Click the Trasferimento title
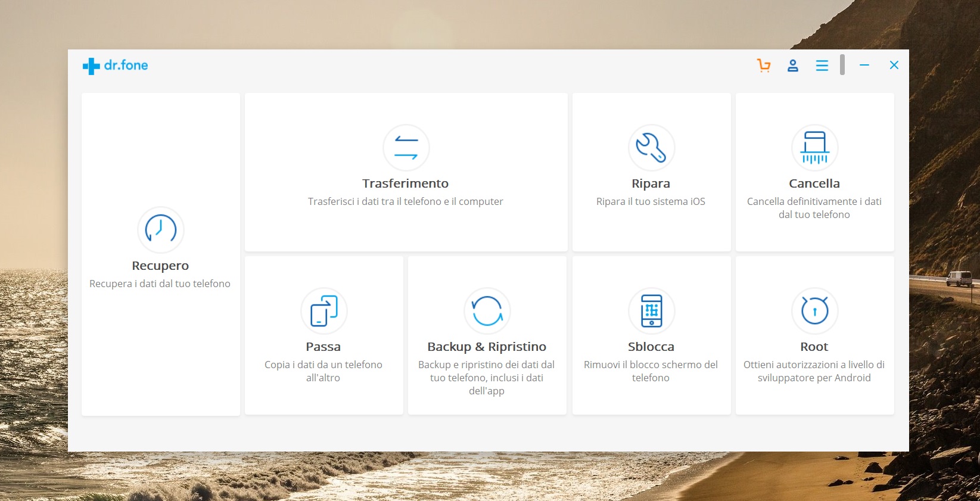 point(406,183)
